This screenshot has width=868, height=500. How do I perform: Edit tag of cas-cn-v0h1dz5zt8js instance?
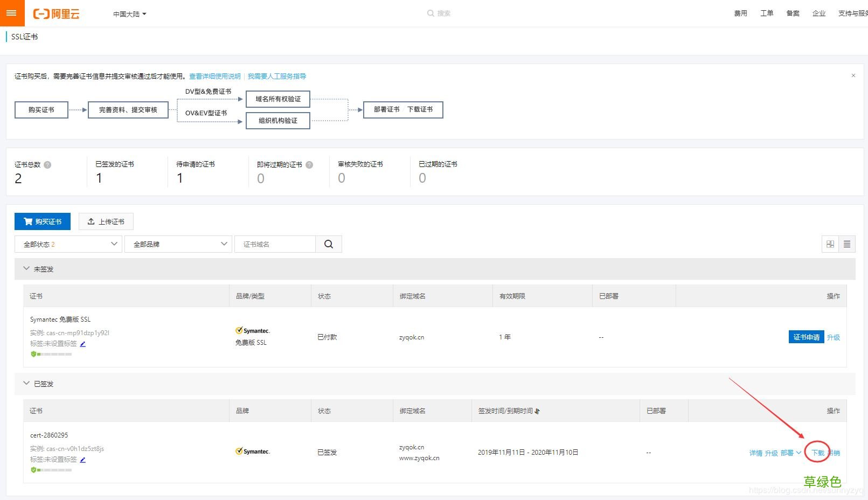coord(83,460)
